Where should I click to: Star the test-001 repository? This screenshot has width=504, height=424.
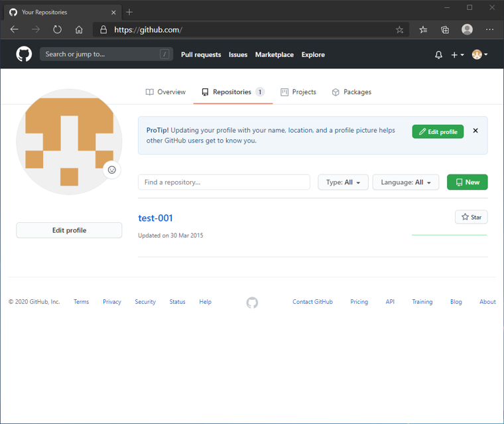coord(472,217)
